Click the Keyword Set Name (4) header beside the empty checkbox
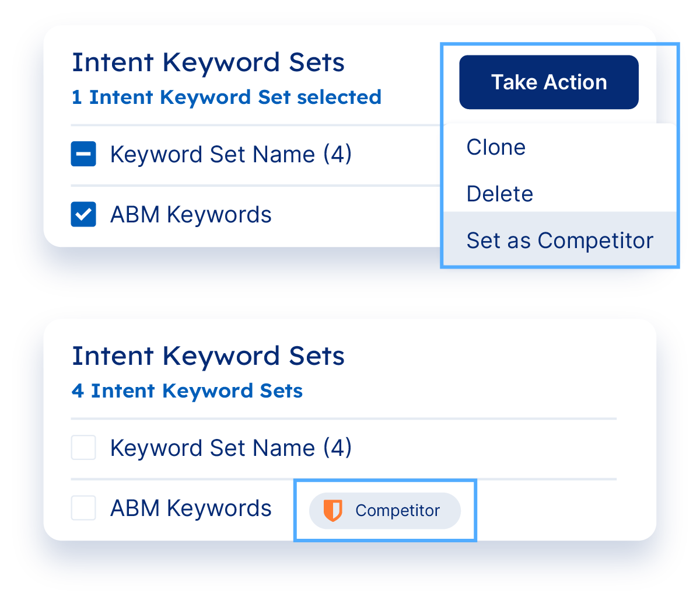The height and width of the screenshot is (603, 700). point(230,448)
